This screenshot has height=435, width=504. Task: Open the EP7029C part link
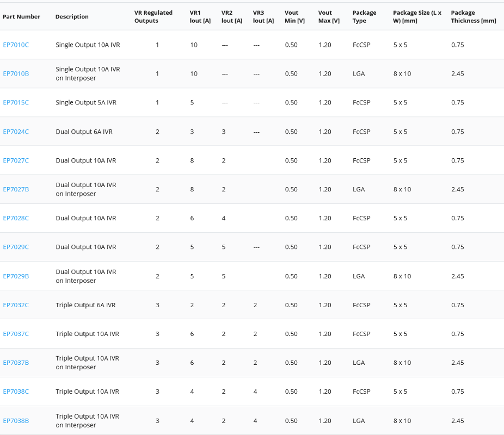click(x=16, y=247)
